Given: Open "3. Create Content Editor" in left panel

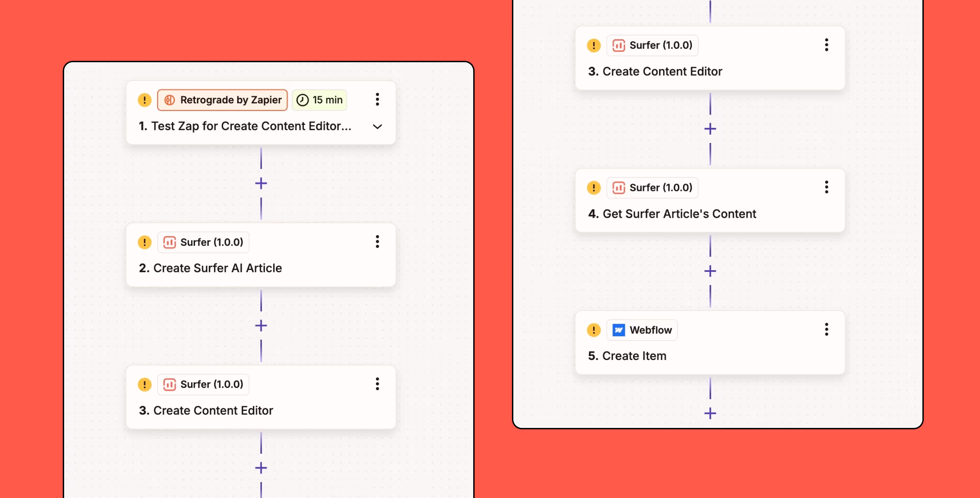Looking at the screenshot, I should tap(206, 410).
